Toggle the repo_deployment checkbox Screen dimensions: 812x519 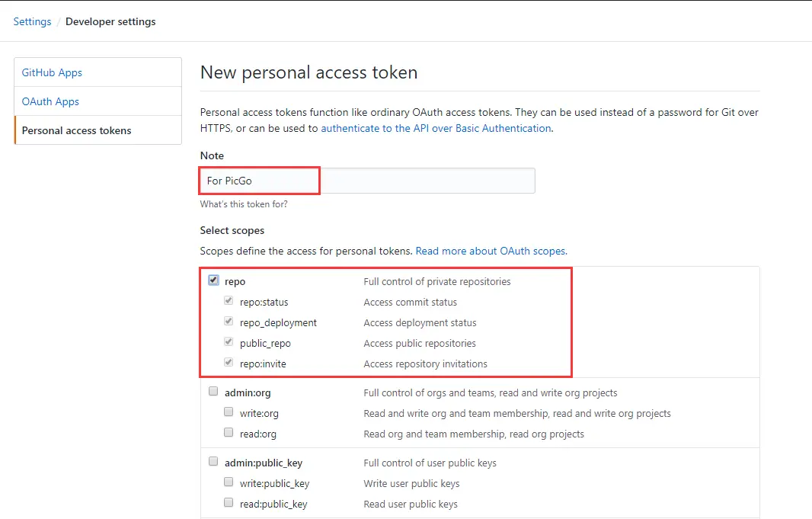pyautogui.click(x=229, y=322)
